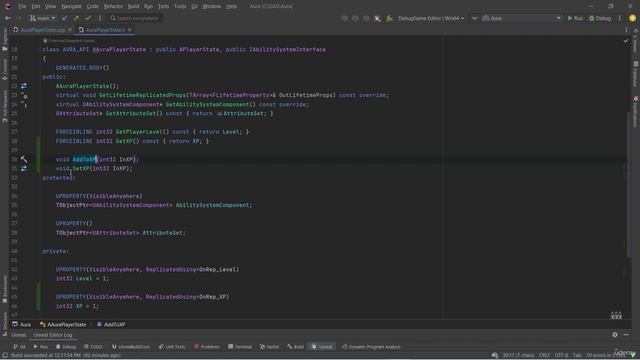The height and width of the screenshot is (360, 640).
Task: Switch to the Unreal log tab
Action: (18, 335)
